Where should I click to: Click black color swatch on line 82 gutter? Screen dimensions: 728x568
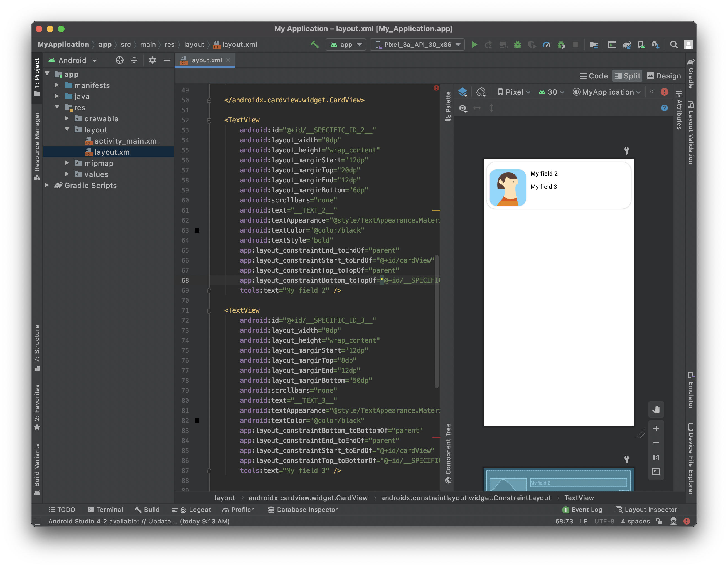point(197,420)
